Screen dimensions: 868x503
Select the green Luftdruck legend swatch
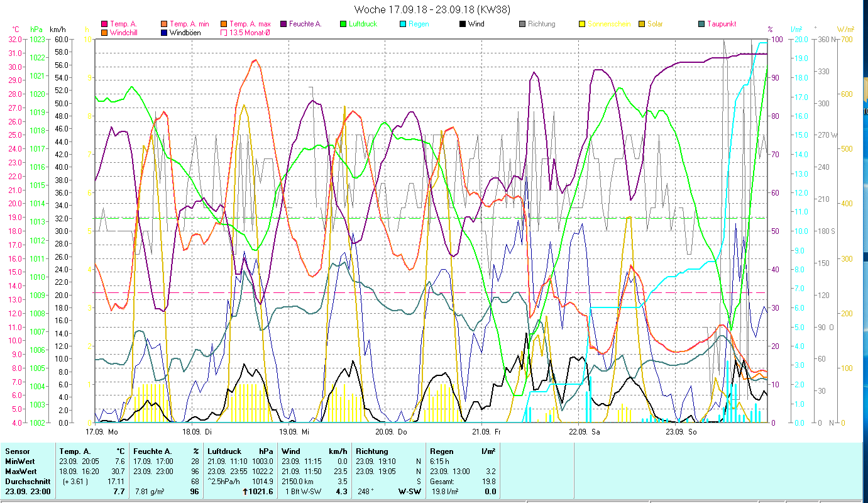click(x=343, y=25)
